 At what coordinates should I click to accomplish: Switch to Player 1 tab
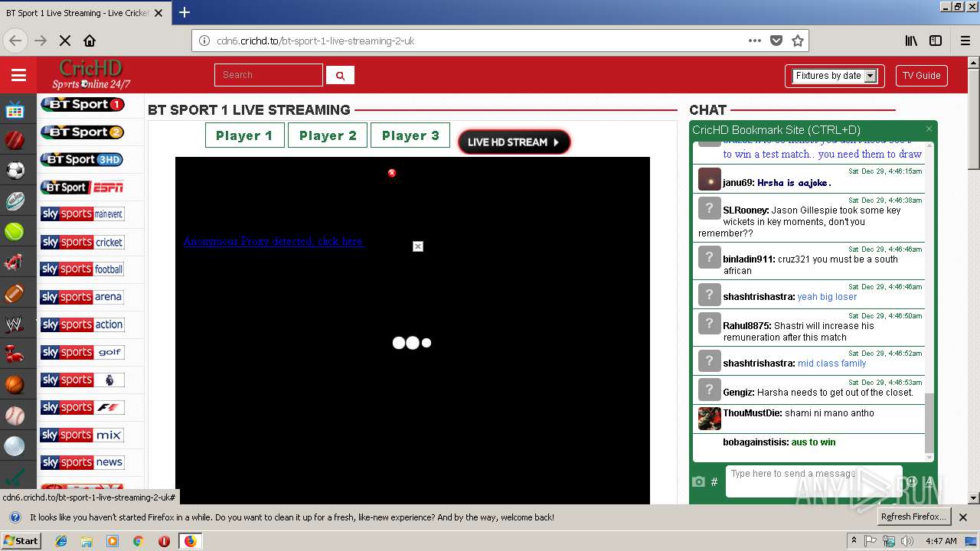(x=244, y=135)
